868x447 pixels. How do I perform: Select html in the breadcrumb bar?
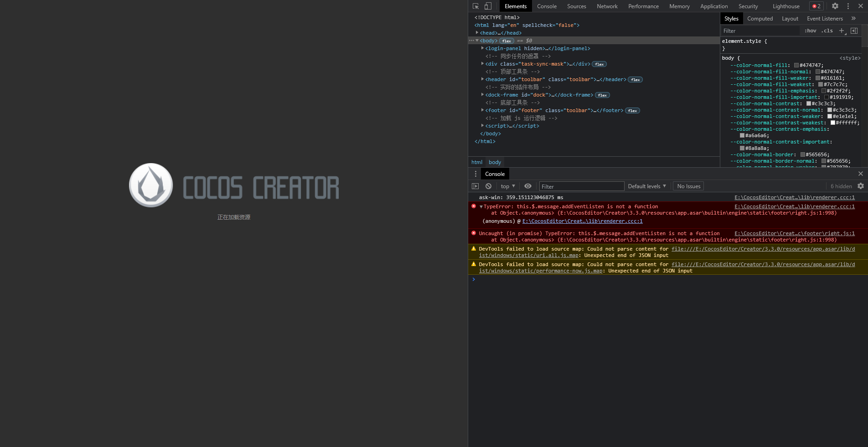point(477,162)
